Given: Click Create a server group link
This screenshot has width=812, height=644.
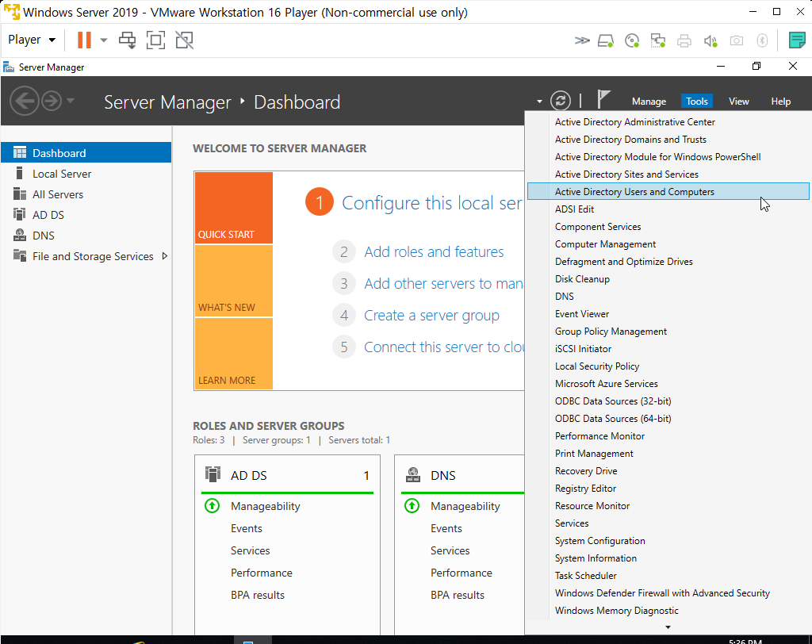Looking at the screenshot, I should click(432, 316).
